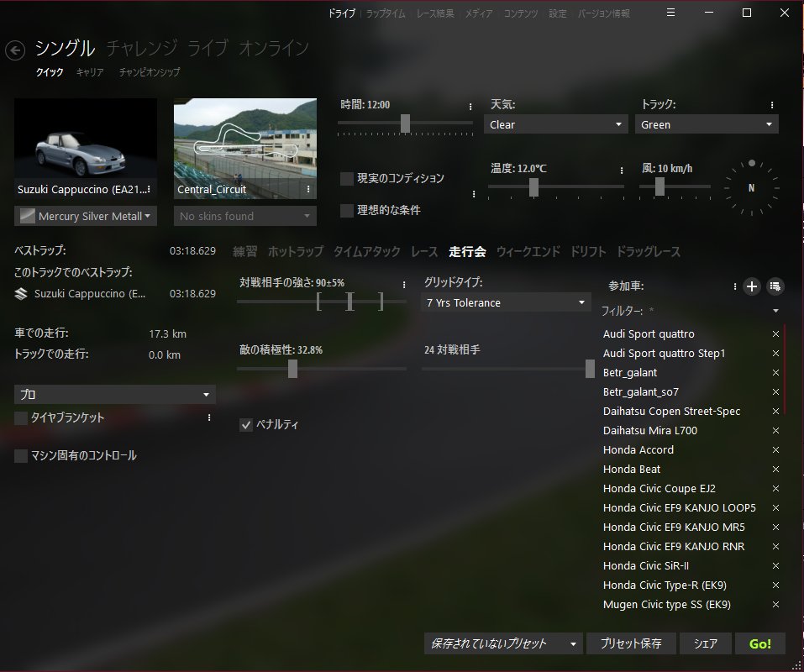Viewport: 804px width, 672px height.
Task: Uncheck the ペナルティ checkbox
Action: pos(246,425)
